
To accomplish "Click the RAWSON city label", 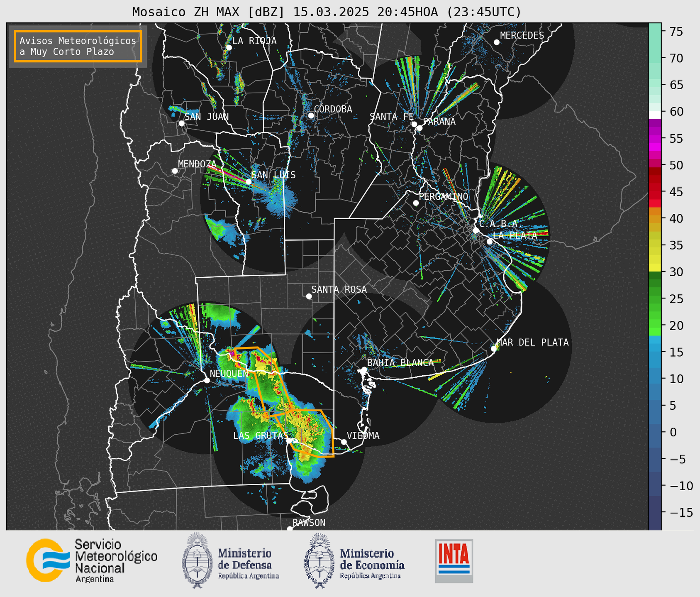I will click(309, 523).
